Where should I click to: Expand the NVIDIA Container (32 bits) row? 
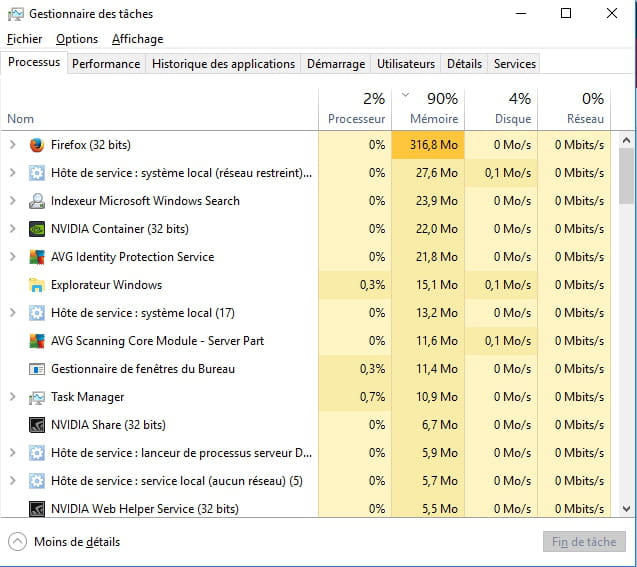[x=13, y=229]
